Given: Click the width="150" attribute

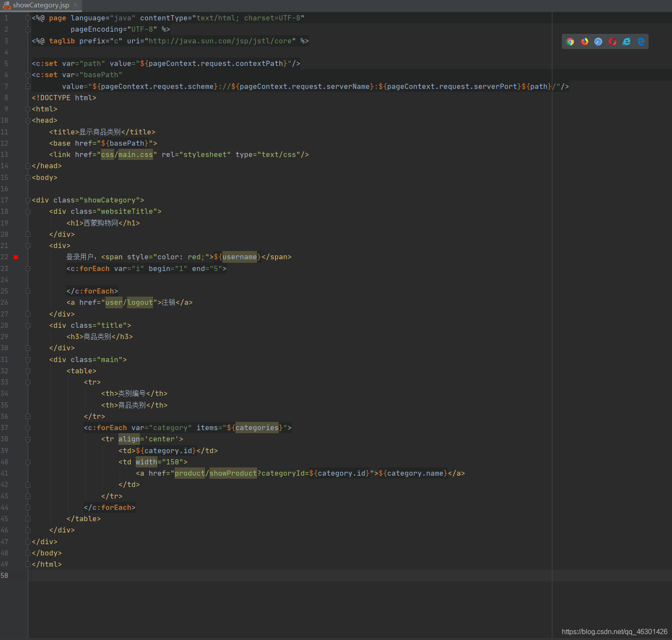Looking at the screenshot, I should pyautogui.click(x=160, y=462).
